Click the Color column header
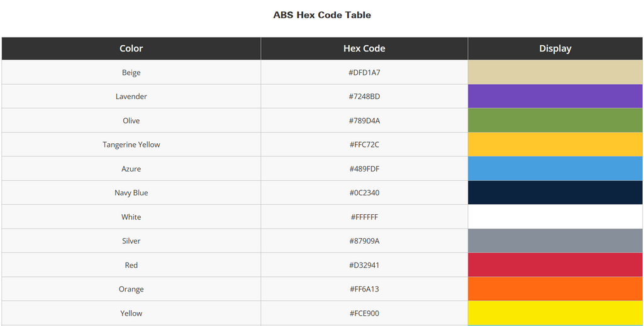This screenshot has height=326, width=644. point(131,48)
